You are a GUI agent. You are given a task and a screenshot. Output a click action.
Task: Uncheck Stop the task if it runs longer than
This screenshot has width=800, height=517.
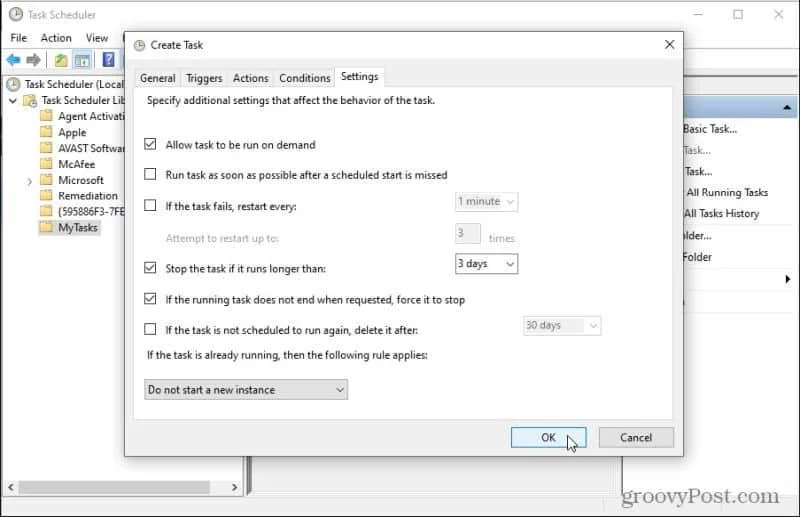(x=150, y=267)
